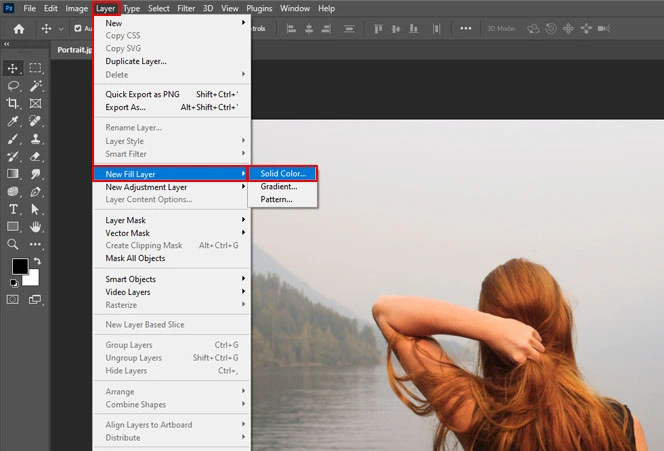664x451 pixels.
Task: Click Duplicate Layer menu entry
Action: [x=172, y=61]
